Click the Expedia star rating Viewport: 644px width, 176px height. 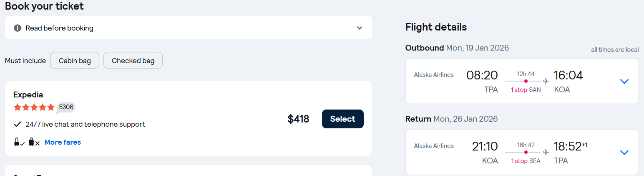point(34,107)
